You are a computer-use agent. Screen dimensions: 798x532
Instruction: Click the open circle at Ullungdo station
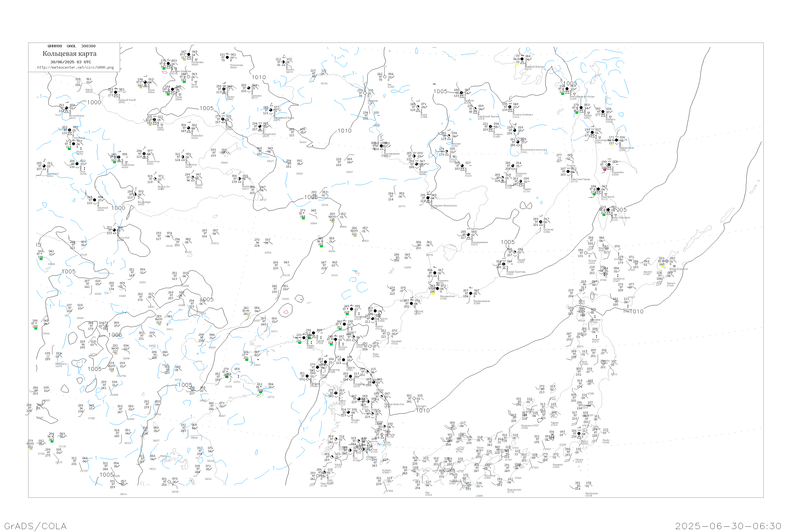[414, 399]
